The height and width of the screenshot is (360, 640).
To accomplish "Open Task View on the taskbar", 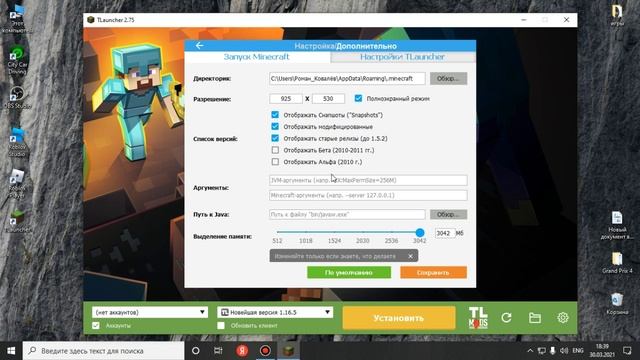I will tap(218, 351).
